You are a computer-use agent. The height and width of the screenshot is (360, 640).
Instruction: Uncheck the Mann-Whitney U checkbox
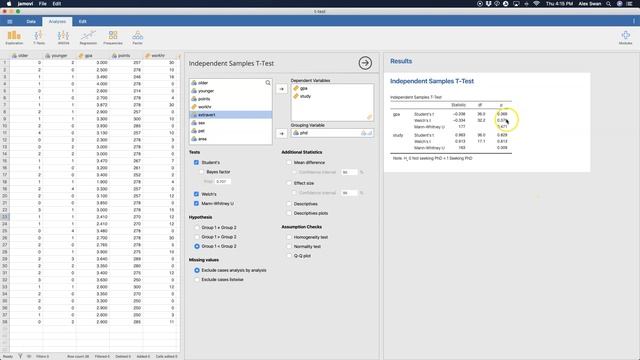point(196,203)
